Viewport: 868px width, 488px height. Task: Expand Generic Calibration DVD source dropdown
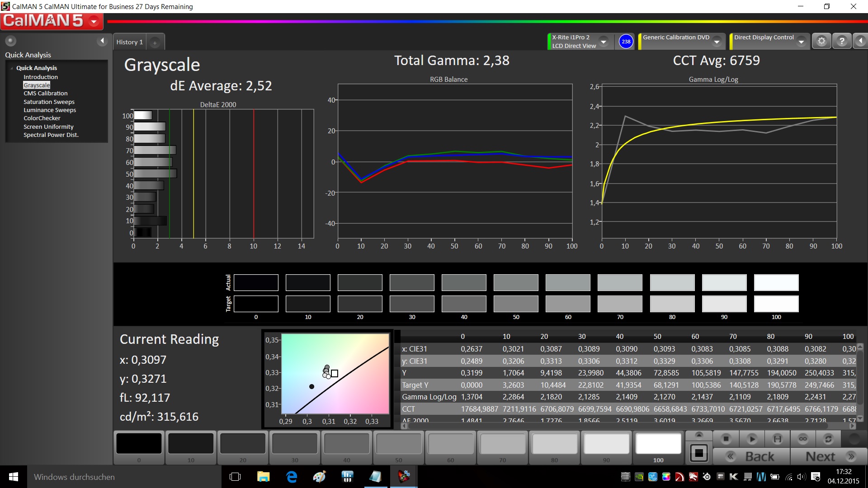(x=717, y=42)
